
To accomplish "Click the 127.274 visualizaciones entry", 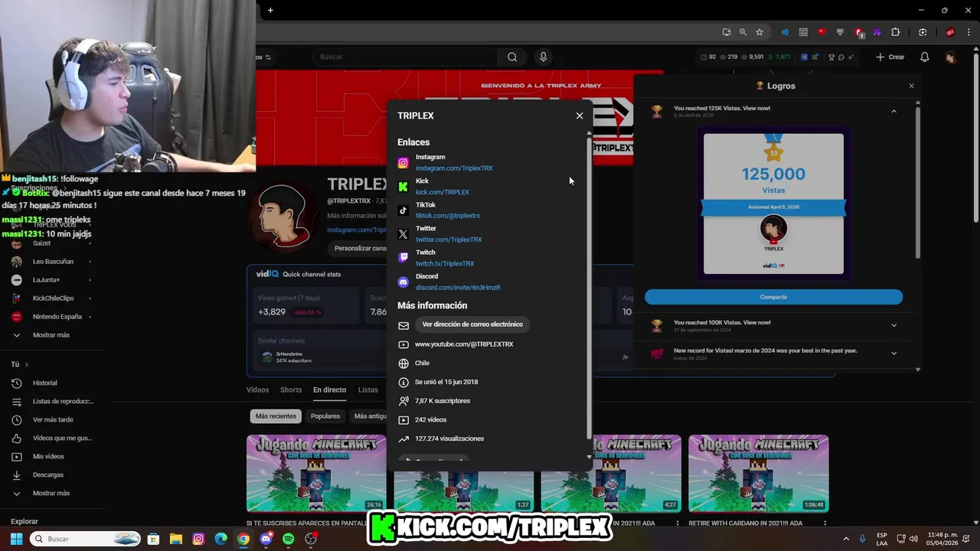I will 449,439.
